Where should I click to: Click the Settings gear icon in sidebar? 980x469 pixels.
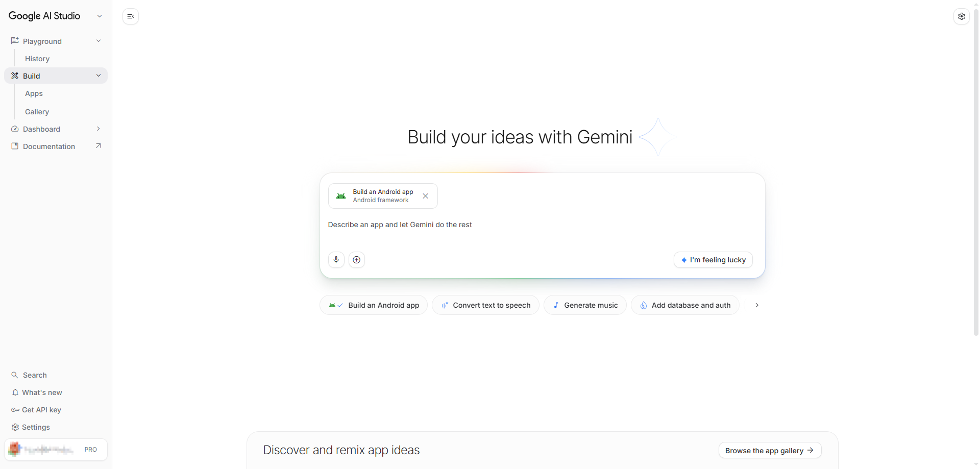pyautogui.click(x=15, y=427)
